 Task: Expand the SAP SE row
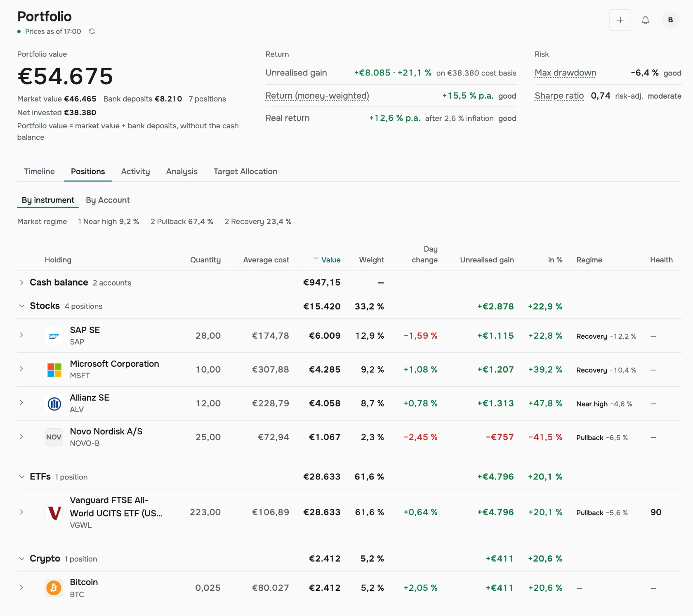21,335
